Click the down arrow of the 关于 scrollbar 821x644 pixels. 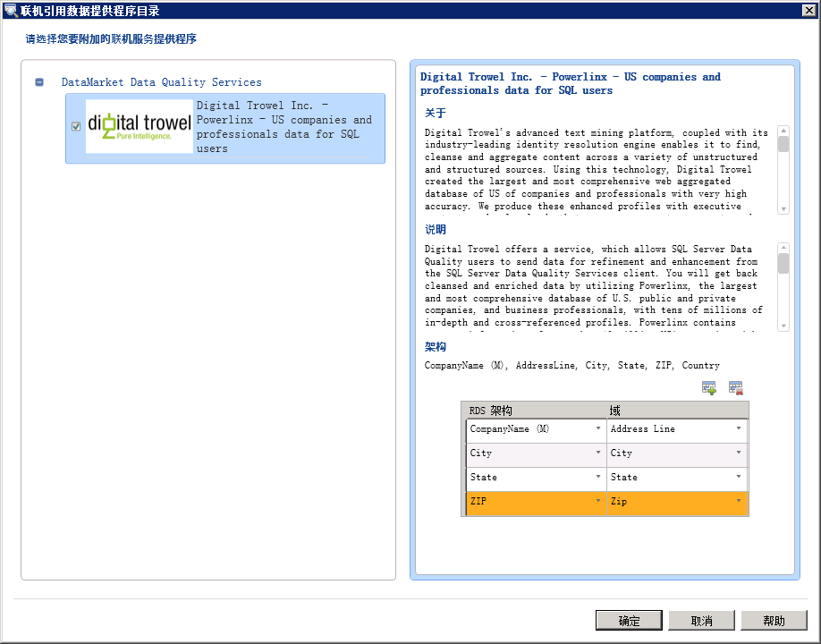(783, 208)
